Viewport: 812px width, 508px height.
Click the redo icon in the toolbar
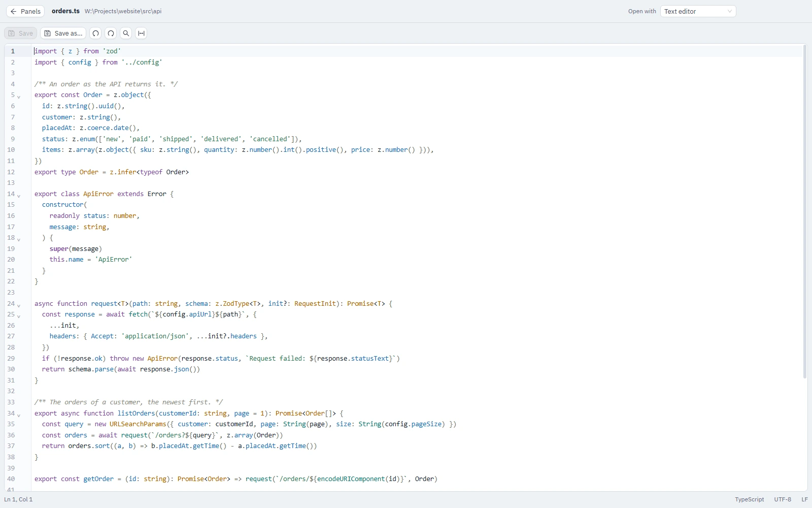click(x=111, y=34)
